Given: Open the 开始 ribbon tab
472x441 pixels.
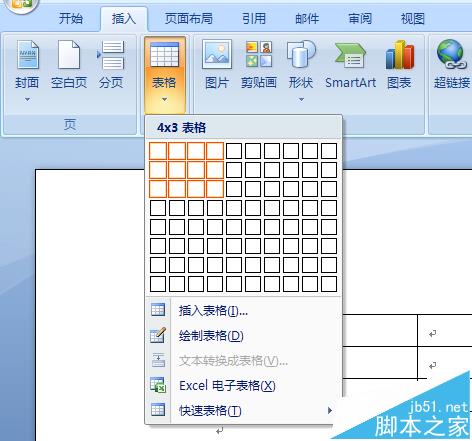Looking at the screenshot, I should pyautogui.click(x=71, y=18).
